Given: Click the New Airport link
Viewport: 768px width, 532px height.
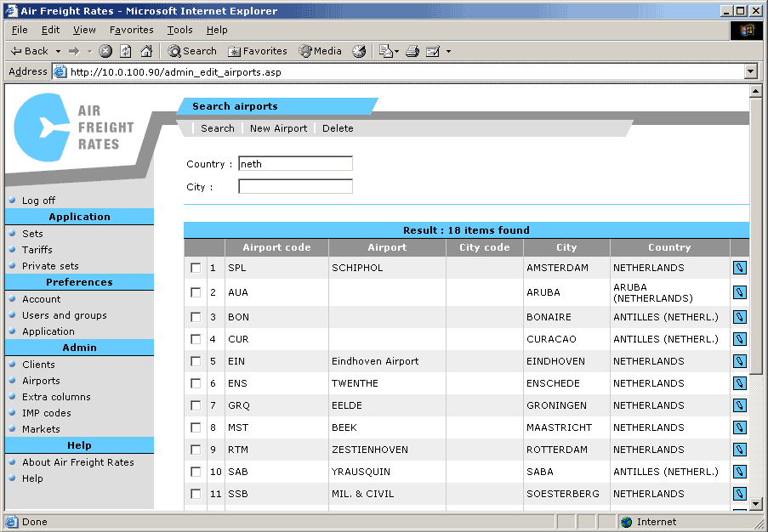Looking at the screenshot, I should [x=278, y=128].
